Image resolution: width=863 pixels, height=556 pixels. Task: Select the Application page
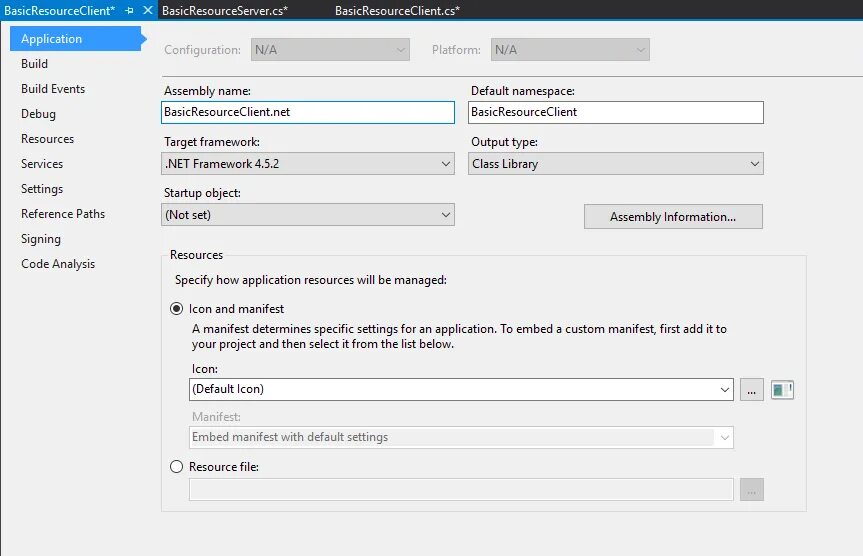[x=75, y=39]
